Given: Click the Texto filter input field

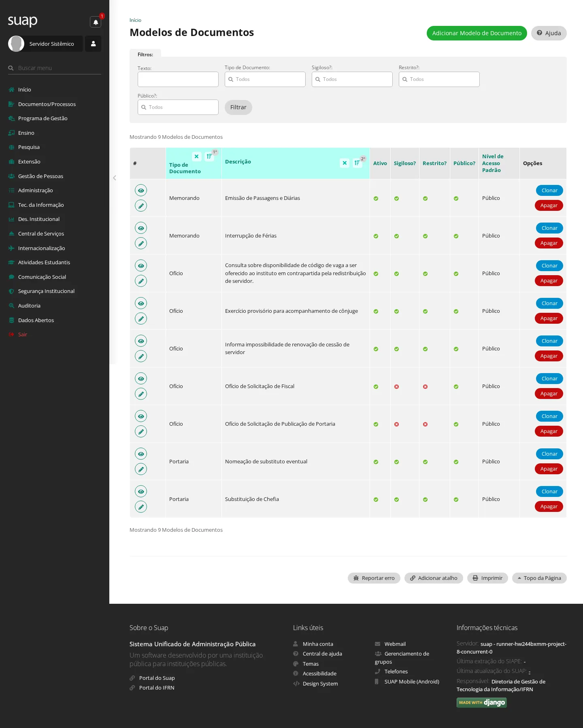Looking at the screenshot, I should click(x=178, y=79).
